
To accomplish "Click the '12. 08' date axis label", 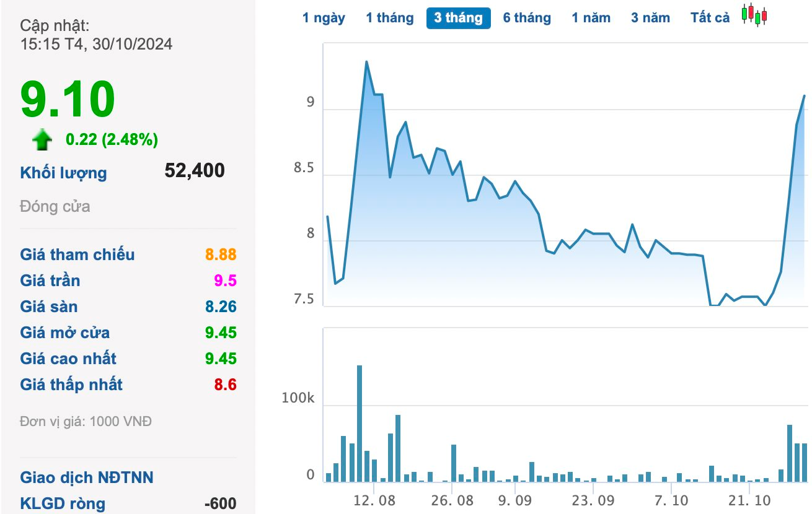I will click(x=375, y=500).
